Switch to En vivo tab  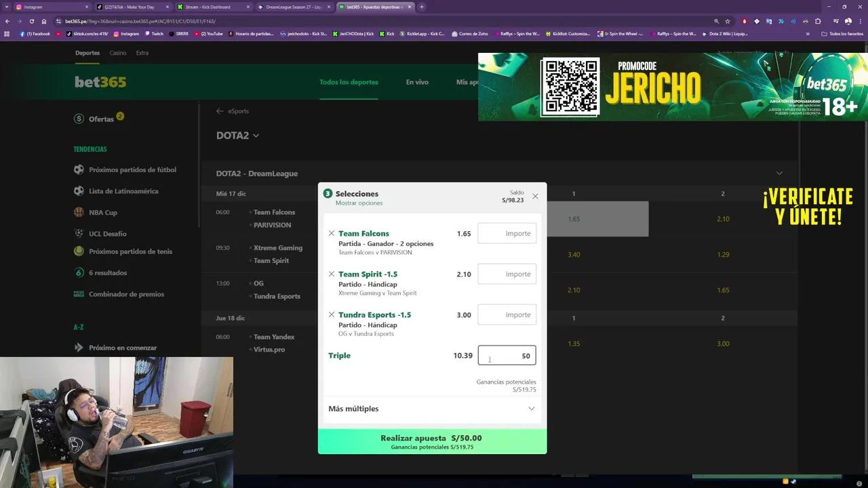tap(417, 82)
